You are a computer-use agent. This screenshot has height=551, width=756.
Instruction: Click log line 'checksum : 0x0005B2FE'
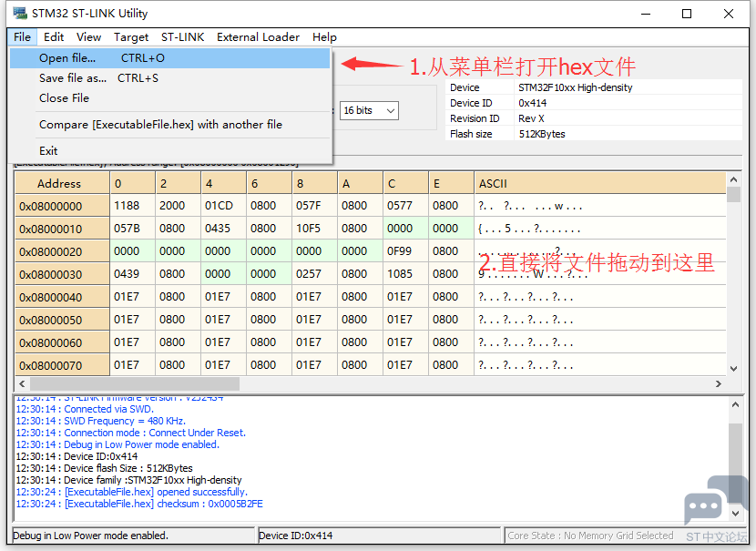[139, 504]
